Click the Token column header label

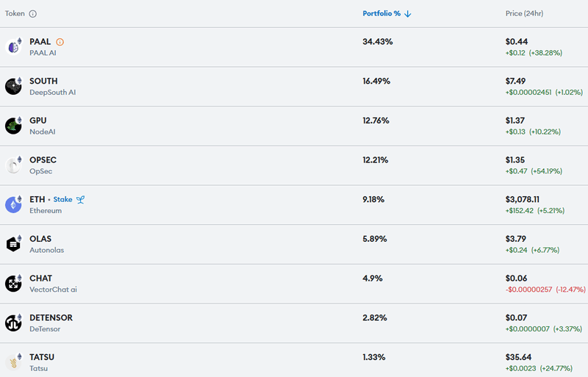[15, 13]
